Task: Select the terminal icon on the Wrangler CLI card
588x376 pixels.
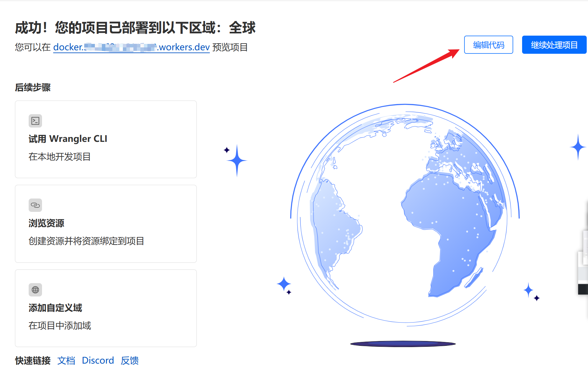Action: point(35,121)
